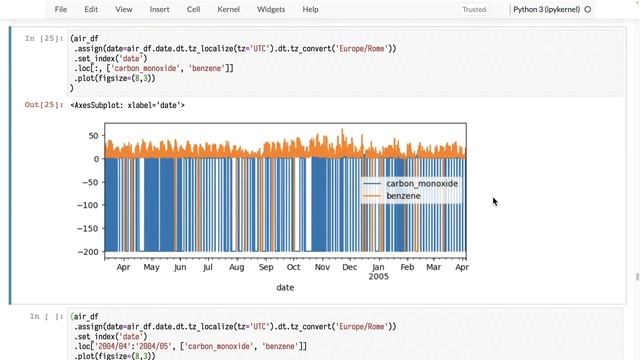This screenshot has width=640, height=360.
Task: Open the File menu
Action: 61,9
